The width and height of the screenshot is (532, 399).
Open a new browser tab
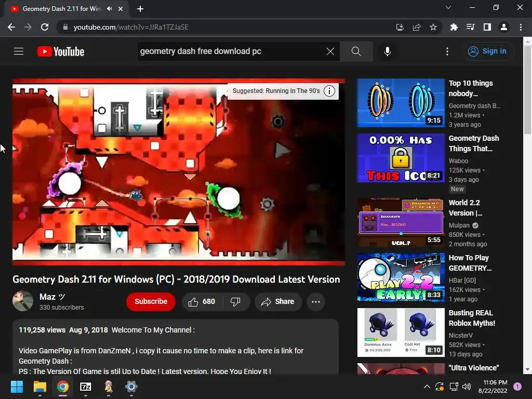[x=140, y=9]
